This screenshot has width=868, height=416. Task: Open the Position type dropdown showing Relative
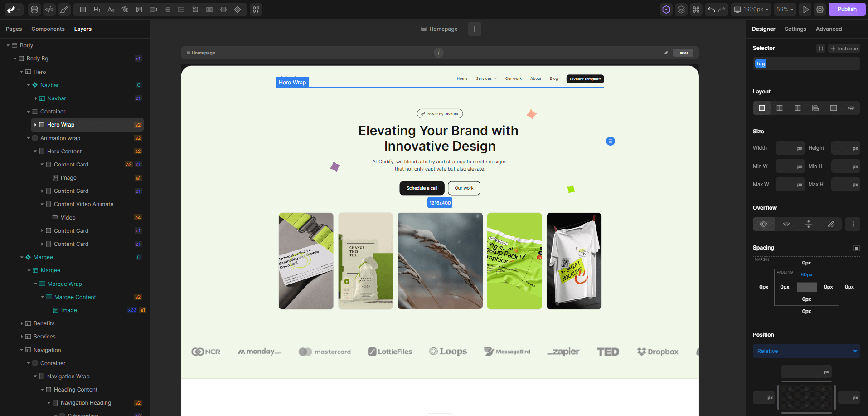[806, 351]
